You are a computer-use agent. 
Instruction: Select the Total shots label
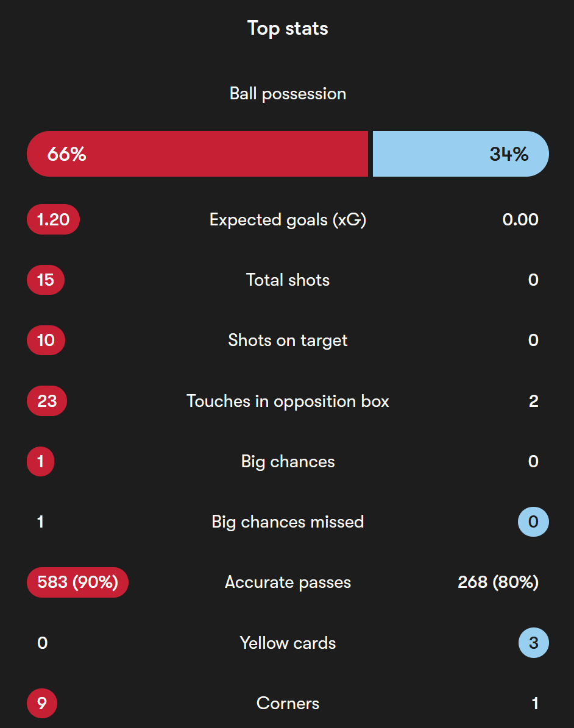[x=288, y=280]
